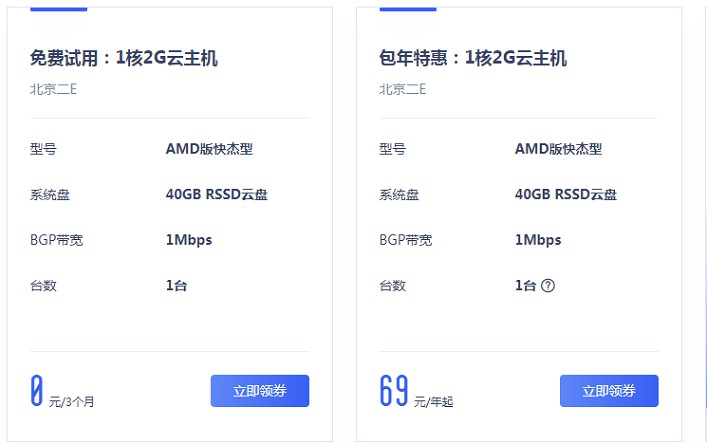Viewport: 707px width, 444px height.
Task: Click the 系统盘 label in the 包年特惠 card
Action: (399, 195)
